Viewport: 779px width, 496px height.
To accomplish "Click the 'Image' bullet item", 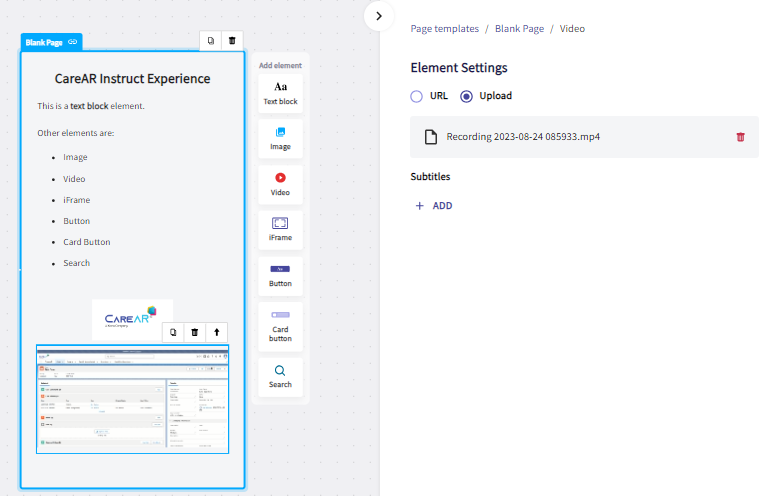I will tap(75, 157).
